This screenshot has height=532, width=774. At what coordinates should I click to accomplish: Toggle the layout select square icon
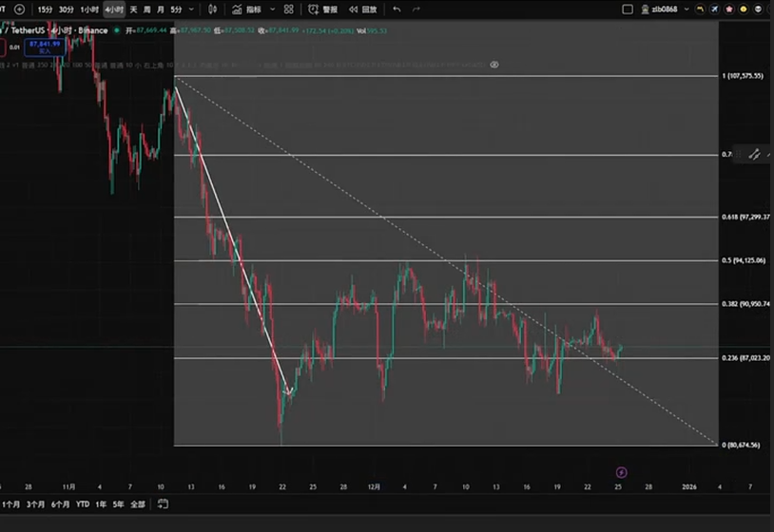click(x=627, y=9)
